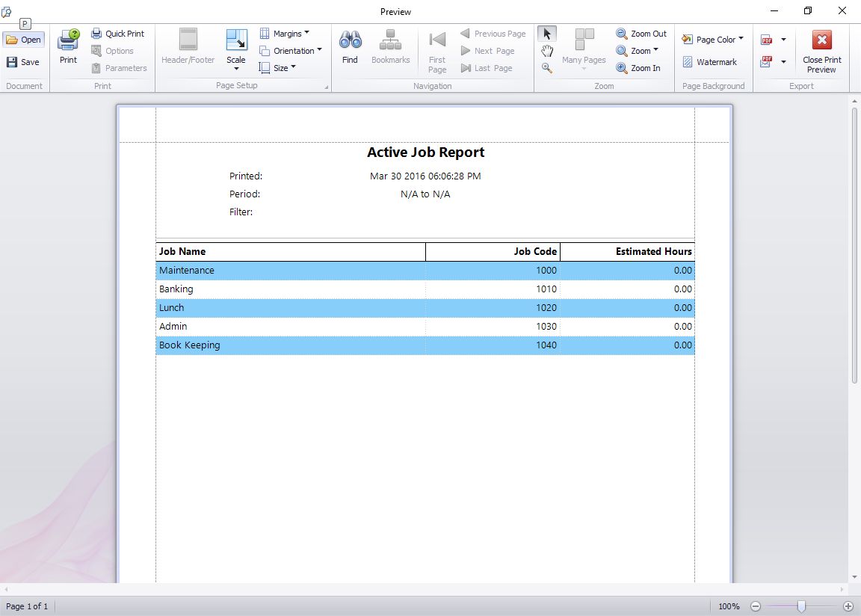Click the Job Code column header

pos(493,251)
